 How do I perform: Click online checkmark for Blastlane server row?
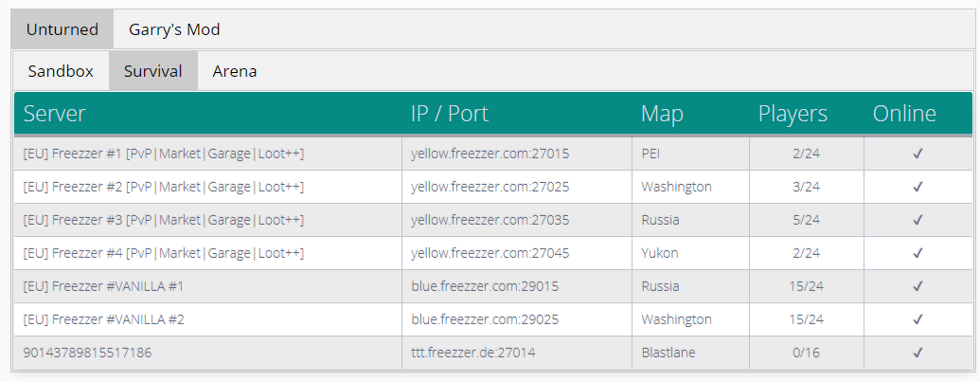pyautogui.click(x=918, y=353)
